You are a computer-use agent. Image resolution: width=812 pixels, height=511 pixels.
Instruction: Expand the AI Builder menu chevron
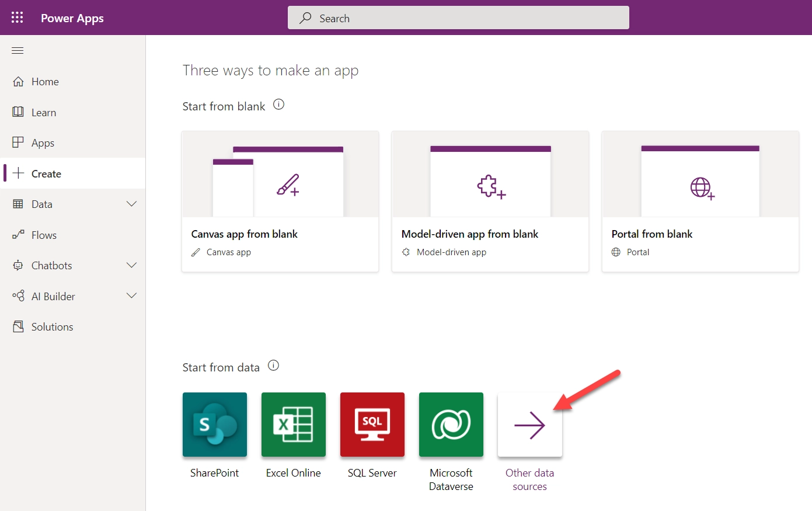pos(132,296)
